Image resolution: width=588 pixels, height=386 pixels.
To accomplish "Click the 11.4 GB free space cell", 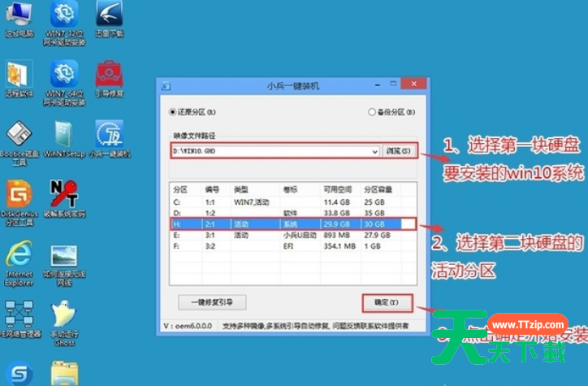I will click(337, 202).
